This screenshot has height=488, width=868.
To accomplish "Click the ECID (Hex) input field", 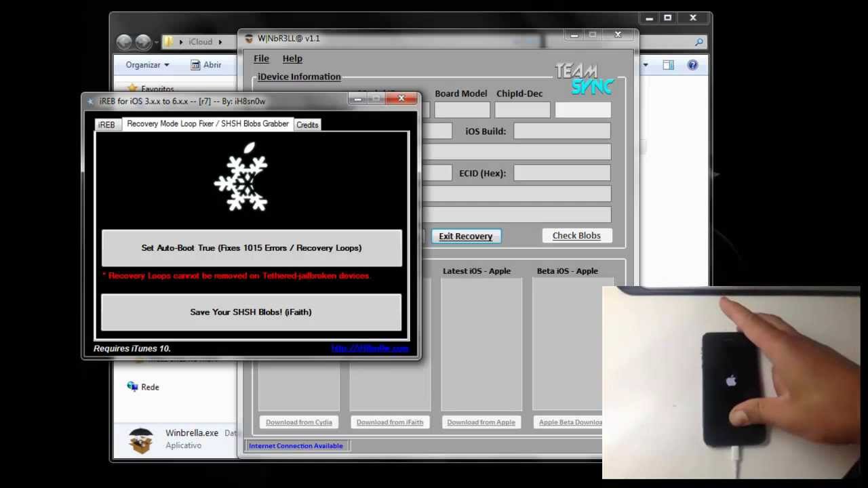I will [x=562, y=174].
